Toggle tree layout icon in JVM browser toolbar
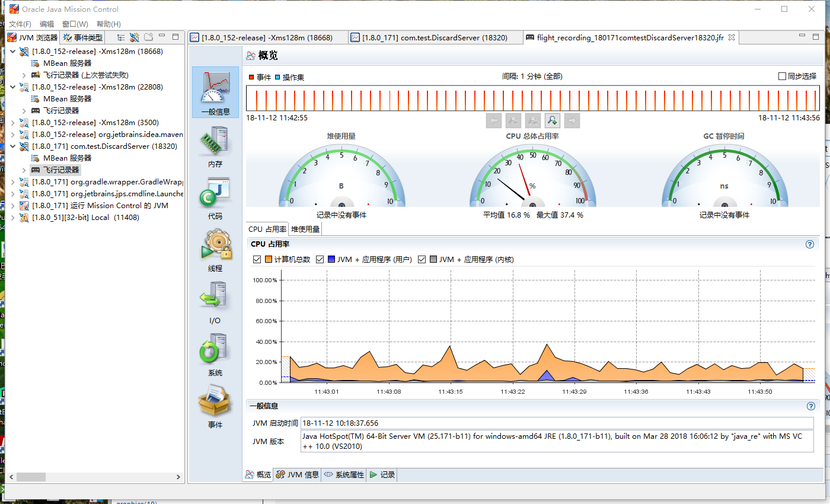830x504 pixels. click(x=120, y=37)
